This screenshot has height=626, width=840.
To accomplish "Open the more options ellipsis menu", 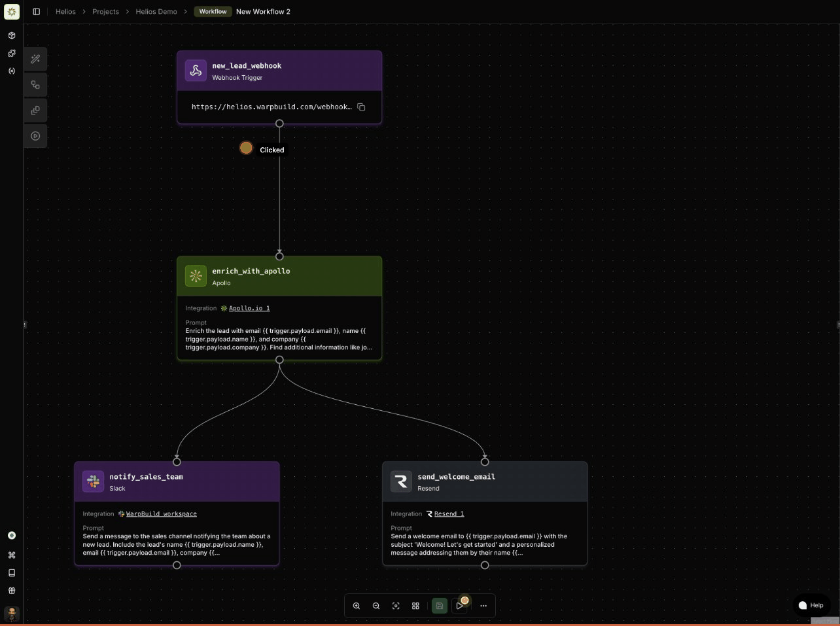I will click(x=483, y=606).
